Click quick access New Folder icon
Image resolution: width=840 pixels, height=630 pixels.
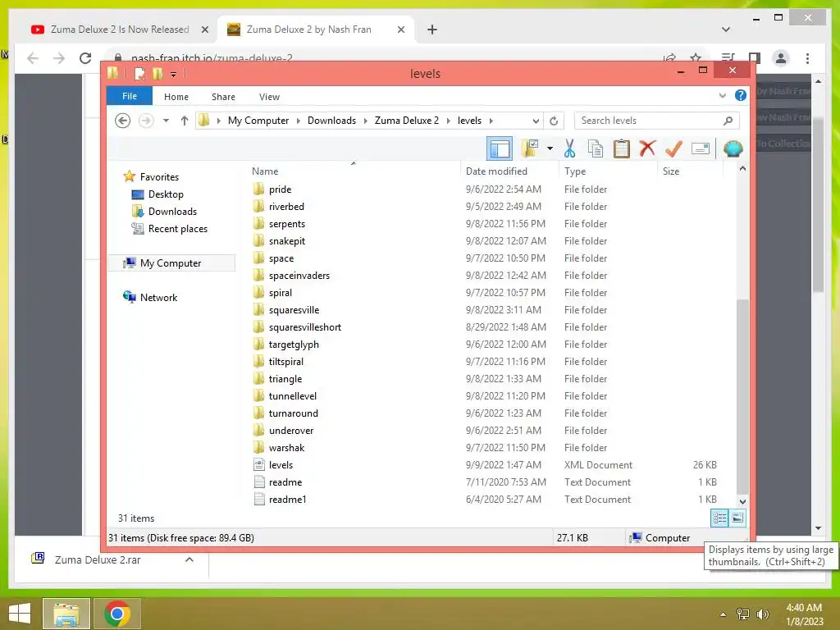157,73
